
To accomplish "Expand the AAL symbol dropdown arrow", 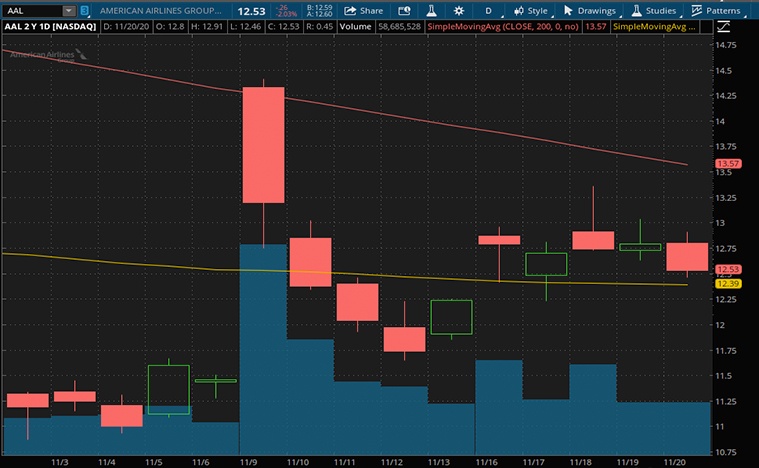I will click(x=68, y=10).
